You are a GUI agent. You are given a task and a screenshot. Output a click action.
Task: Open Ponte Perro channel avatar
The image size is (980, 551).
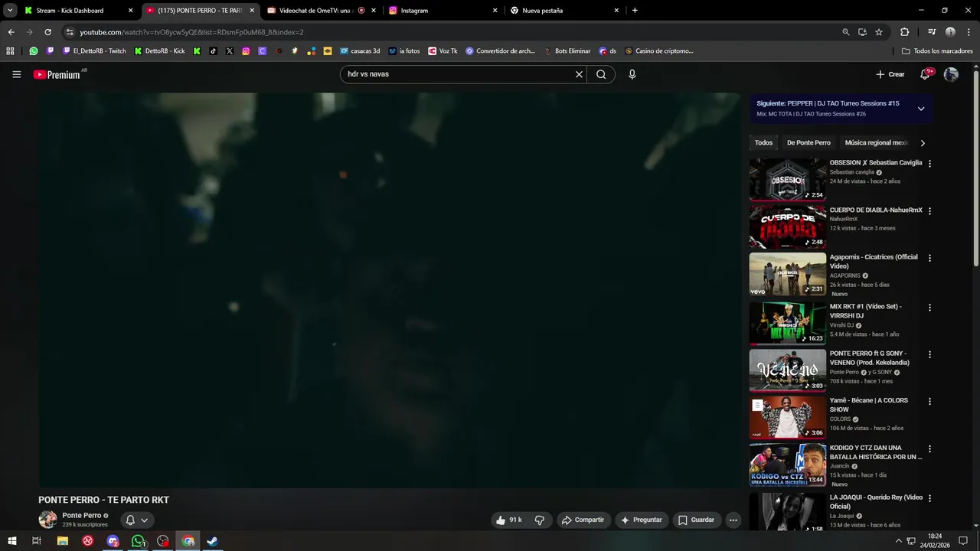pos(47,520)
